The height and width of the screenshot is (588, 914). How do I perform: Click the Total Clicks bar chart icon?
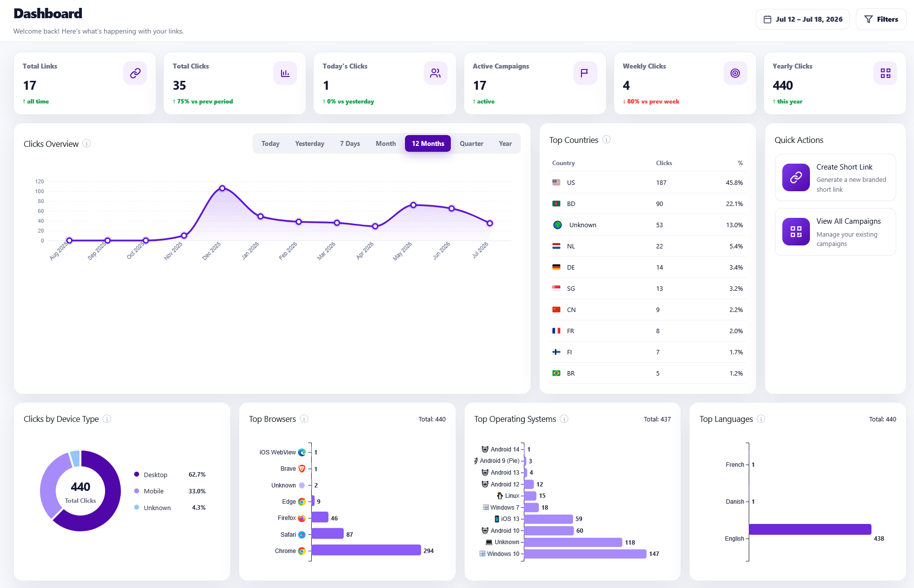pos(285,73)
